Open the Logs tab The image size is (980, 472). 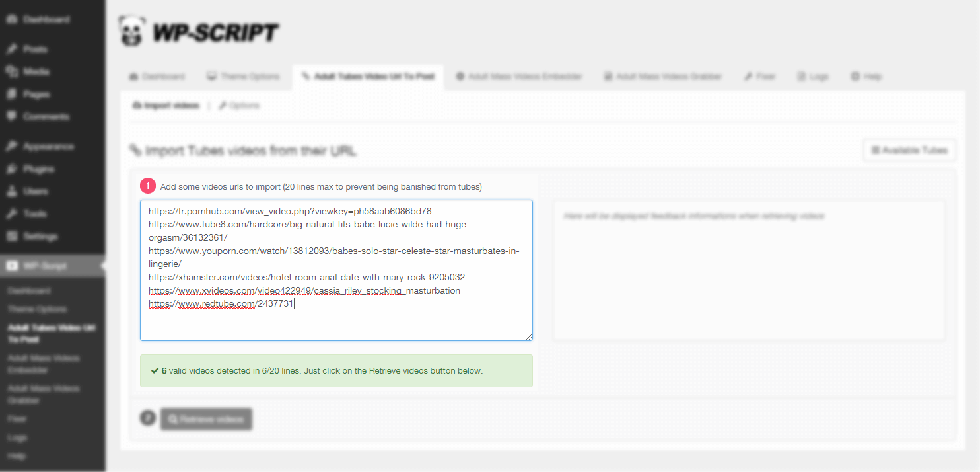point(813,77)
